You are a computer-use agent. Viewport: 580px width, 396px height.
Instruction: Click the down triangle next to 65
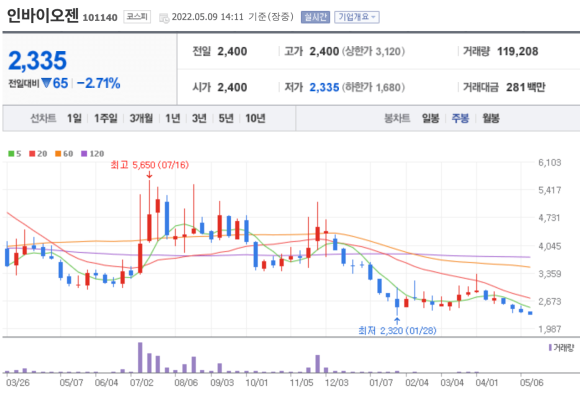coord(46,83)
